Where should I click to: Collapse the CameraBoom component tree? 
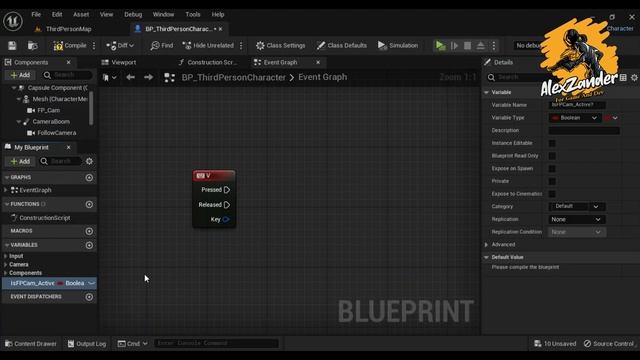coord(19,122)
